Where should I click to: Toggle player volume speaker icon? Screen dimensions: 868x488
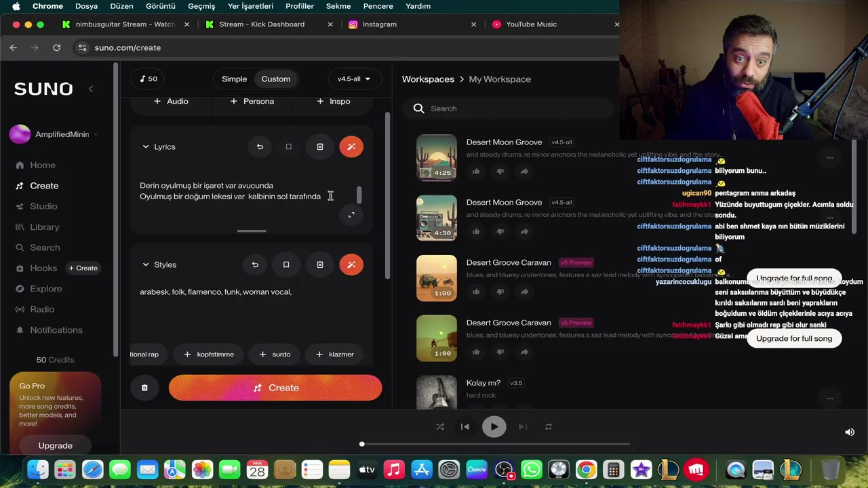(849, 432)
